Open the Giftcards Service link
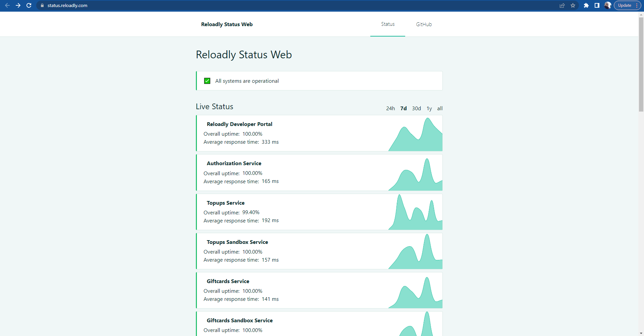This screenshot has height=336, width=644. [x=228, y=281]
